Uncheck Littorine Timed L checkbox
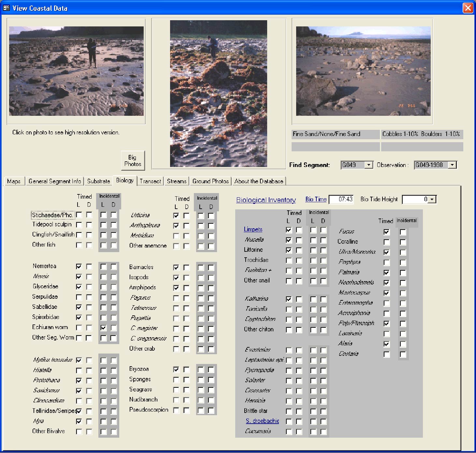This screenshot has width=476, height=453. pyautogui.click(x=289, y=250)
